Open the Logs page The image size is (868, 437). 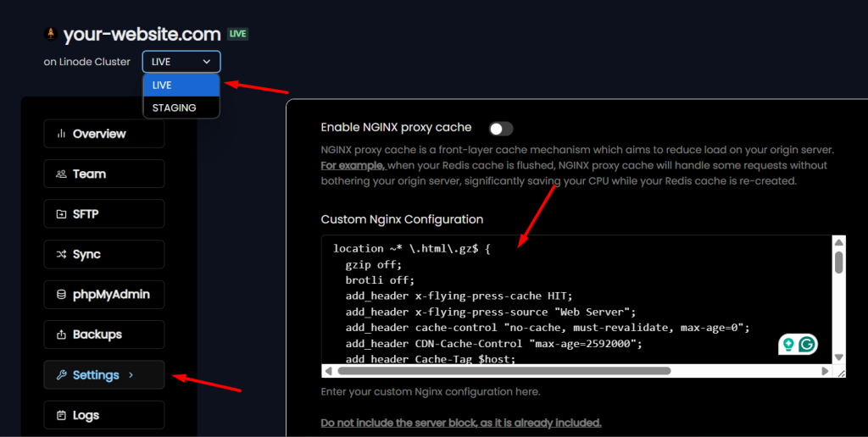click(x=104, y=415)
